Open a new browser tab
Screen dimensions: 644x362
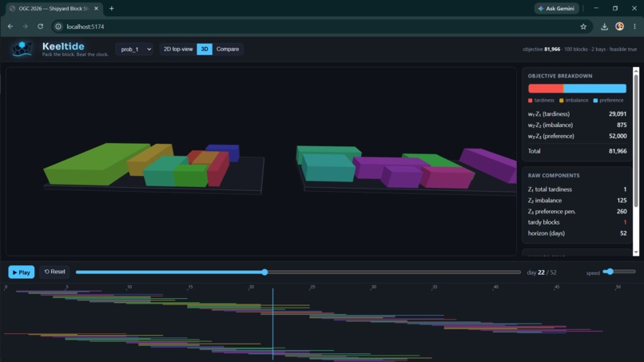point(111,8)
